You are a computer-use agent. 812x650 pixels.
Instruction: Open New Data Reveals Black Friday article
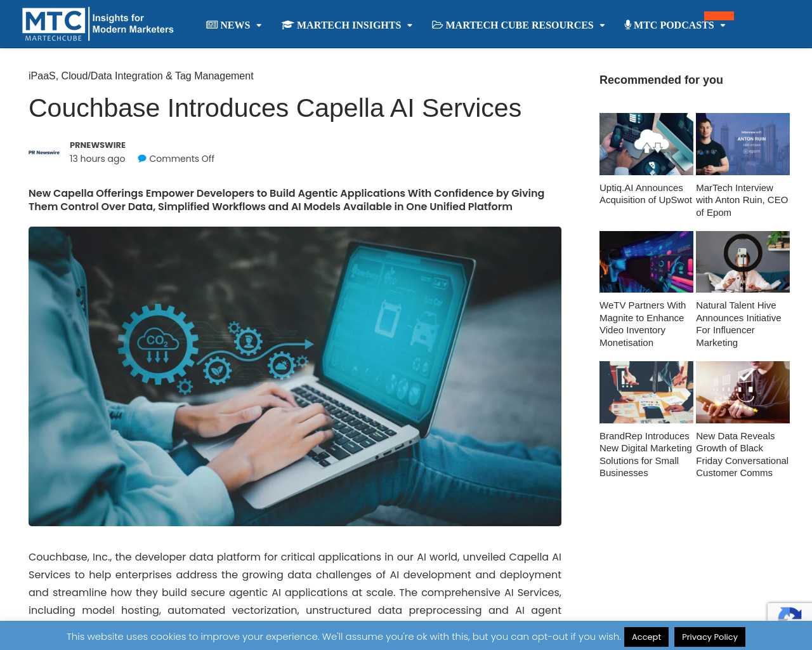coord(742,454)
